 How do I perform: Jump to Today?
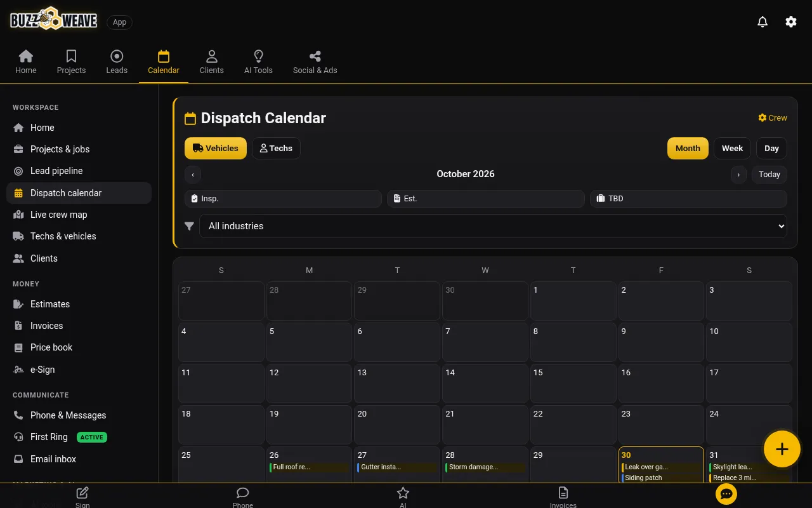click(x=769, y=175)
